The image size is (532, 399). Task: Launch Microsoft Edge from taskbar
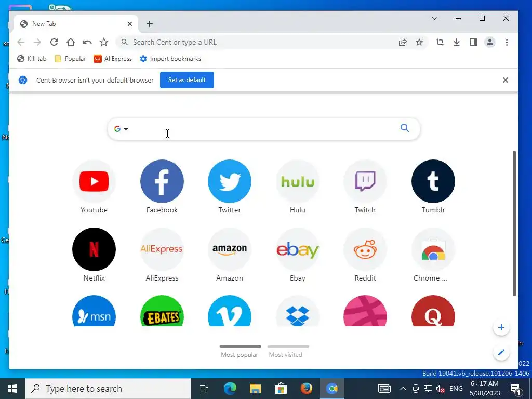pyautogui.click(x=230, y=389)
